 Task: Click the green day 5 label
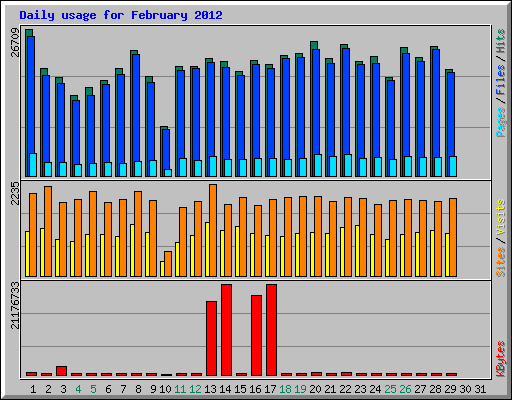[x=93, y=389]
